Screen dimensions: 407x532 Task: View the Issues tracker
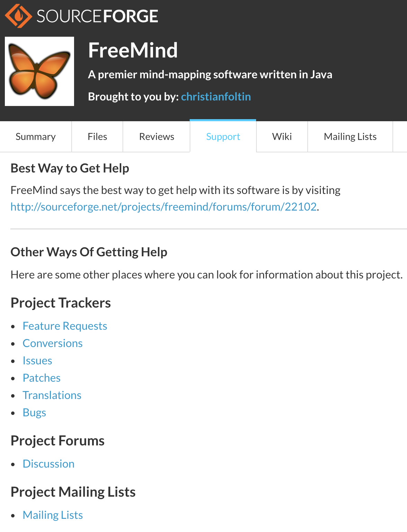coord(37,361)
